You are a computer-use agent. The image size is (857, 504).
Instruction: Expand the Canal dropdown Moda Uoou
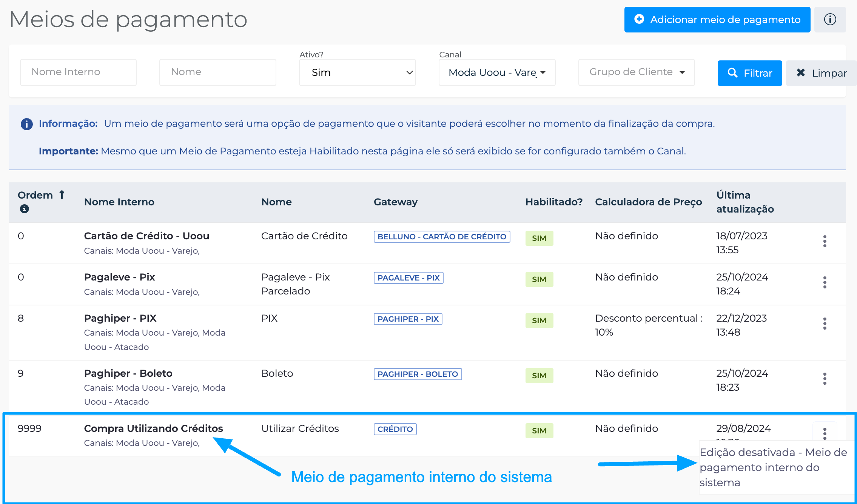pyautogui.click(x=497, y=72)
